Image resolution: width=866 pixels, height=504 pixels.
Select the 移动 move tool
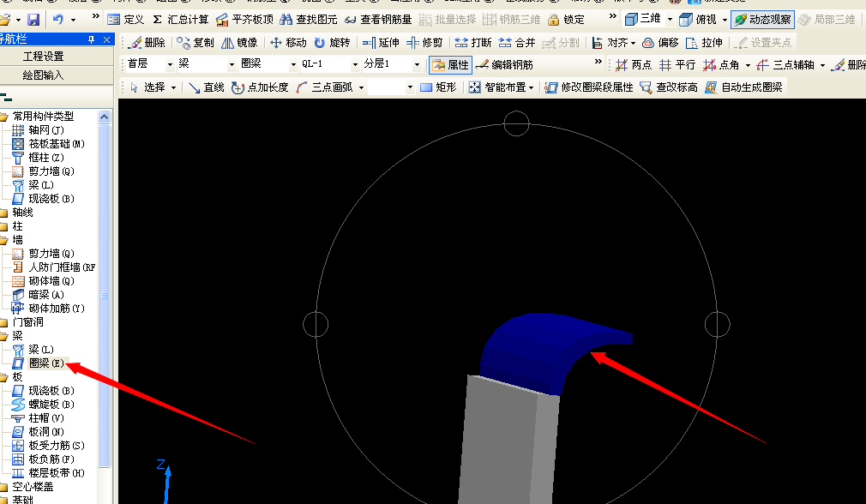288,43
